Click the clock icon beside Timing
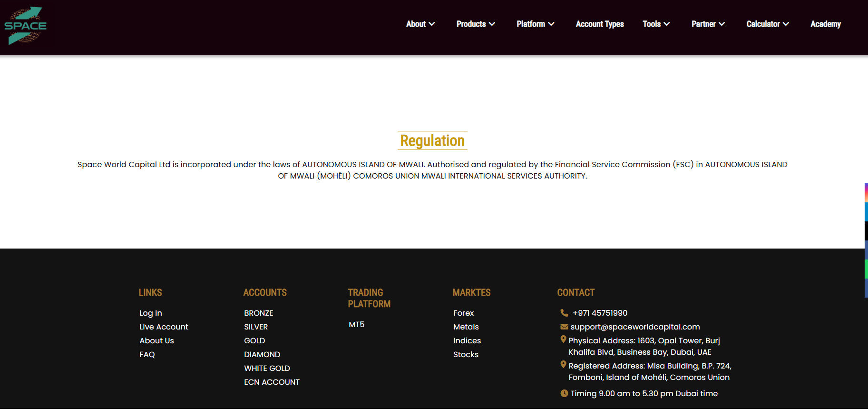Image resolution: width=868 pixels, height=409 pixels. pos(564,393)
